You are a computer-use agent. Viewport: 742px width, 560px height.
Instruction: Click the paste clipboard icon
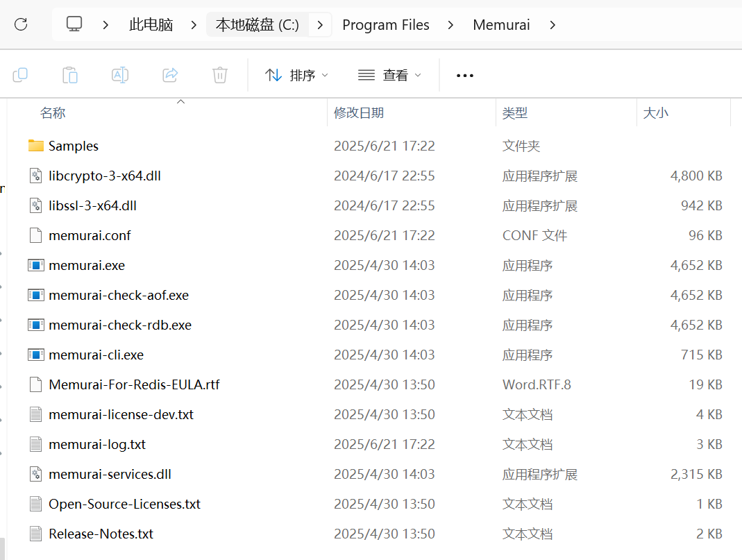click(70, 75)
